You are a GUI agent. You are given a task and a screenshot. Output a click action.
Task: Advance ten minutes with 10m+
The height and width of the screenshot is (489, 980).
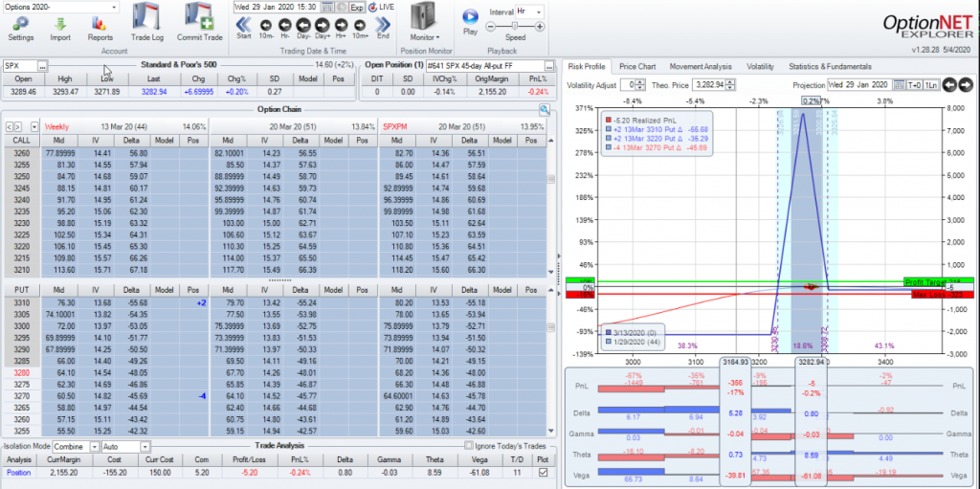[x=360, y=28]
